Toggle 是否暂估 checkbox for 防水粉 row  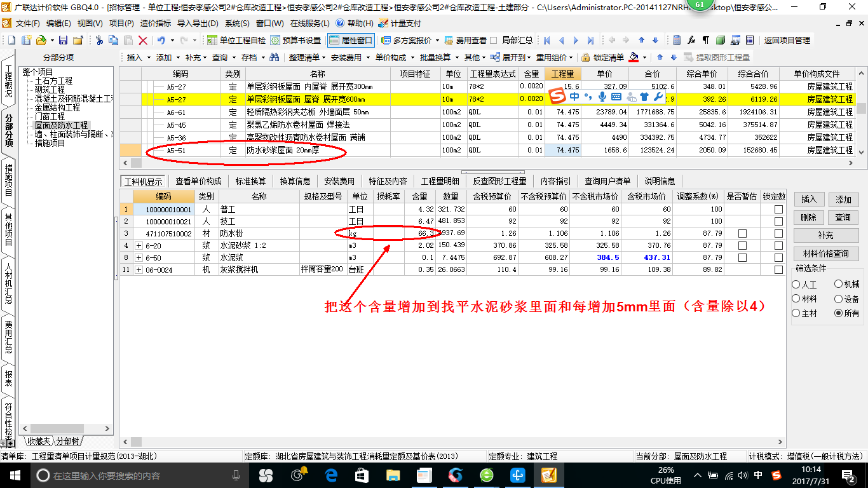point(742,233)
